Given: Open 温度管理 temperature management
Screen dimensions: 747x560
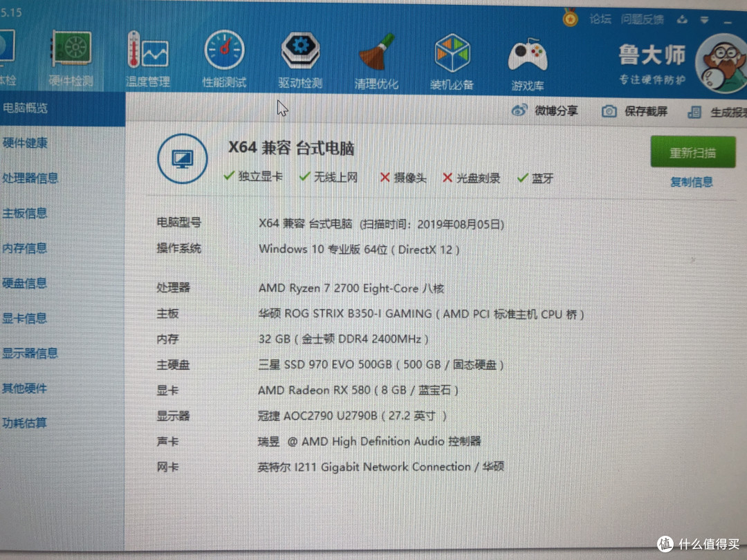Looking at the screenshot, I should click(148, 59).
